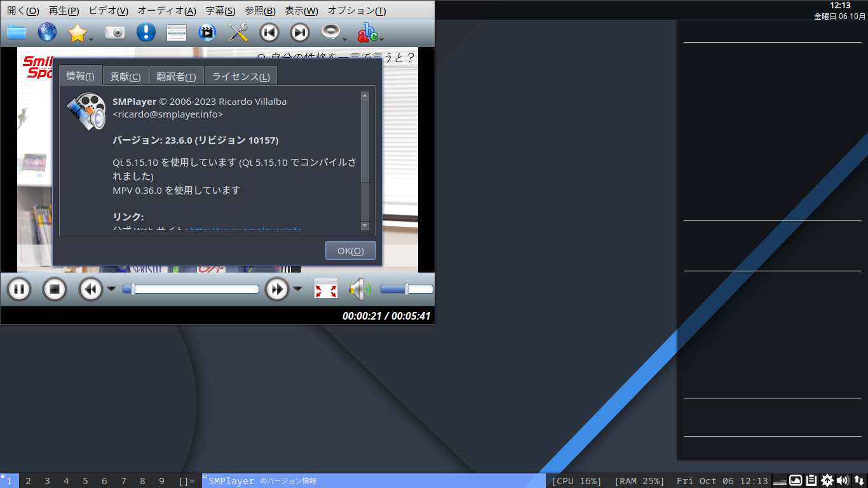Screen dimensions: 868x488
Task: Open file with the blue folder icon
Action: tap(17, 32)
